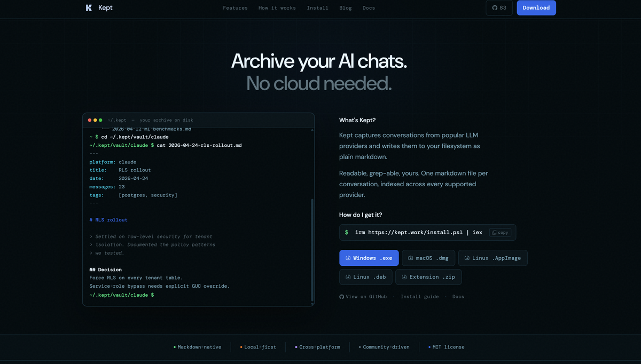Click the 'How do I get it?' heading

coord(361,215)
